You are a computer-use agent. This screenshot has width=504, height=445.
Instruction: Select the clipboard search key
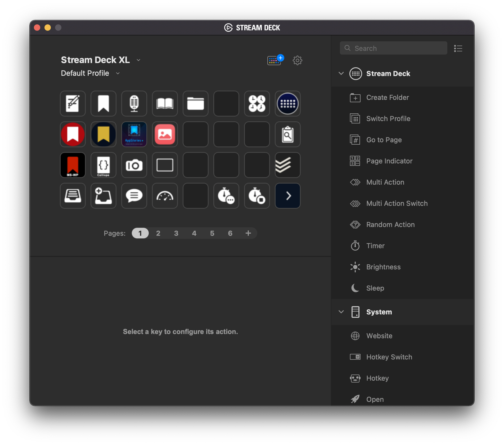click(x=288, y=134)
